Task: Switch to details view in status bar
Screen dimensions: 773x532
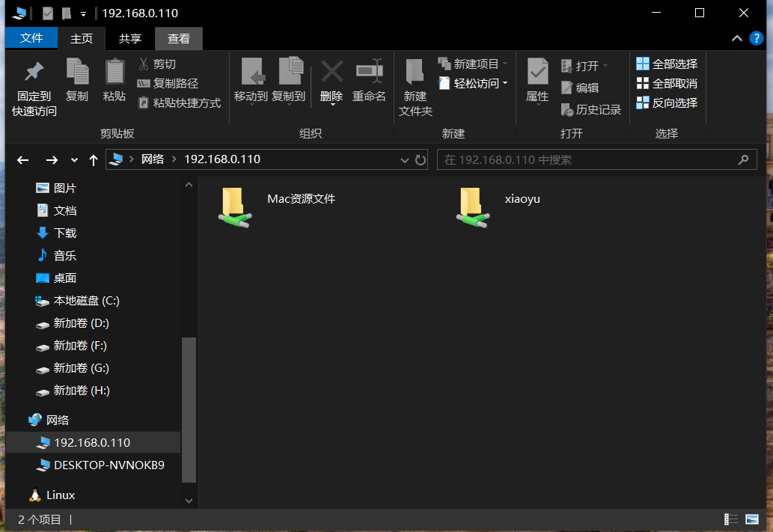Action: [730, 519]
